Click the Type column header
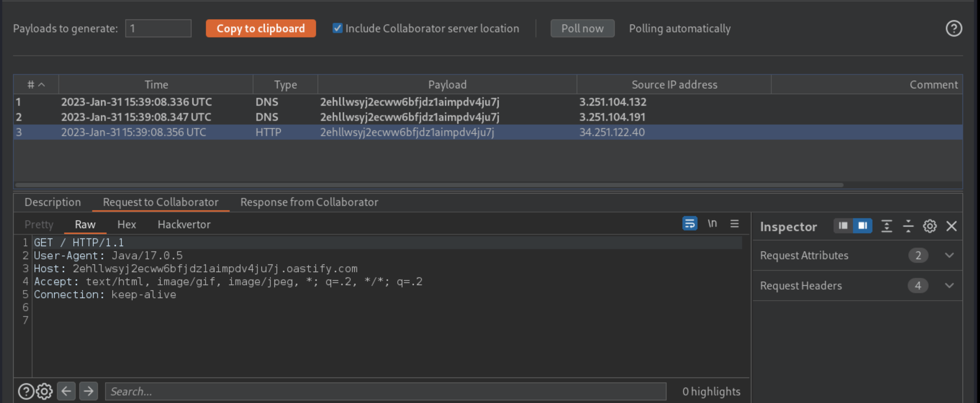The height and width of the screenshot is (403, 980). [285, 85]
